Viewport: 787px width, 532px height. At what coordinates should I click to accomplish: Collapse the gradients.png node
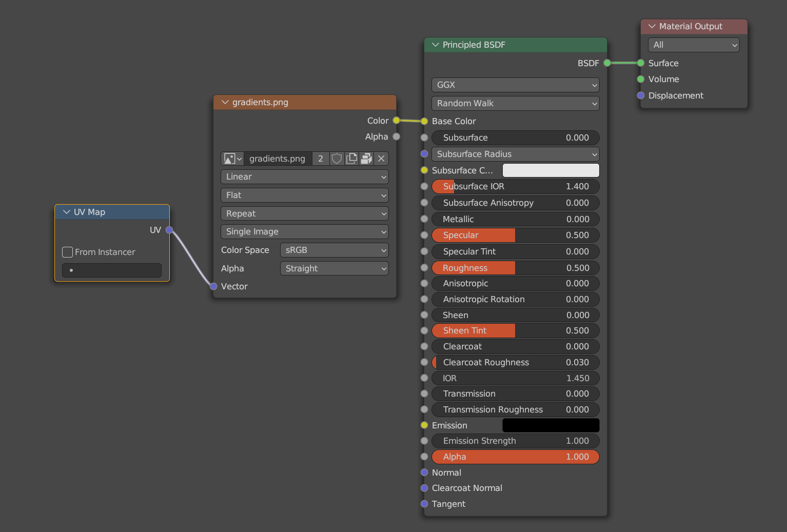click(225, 102)
